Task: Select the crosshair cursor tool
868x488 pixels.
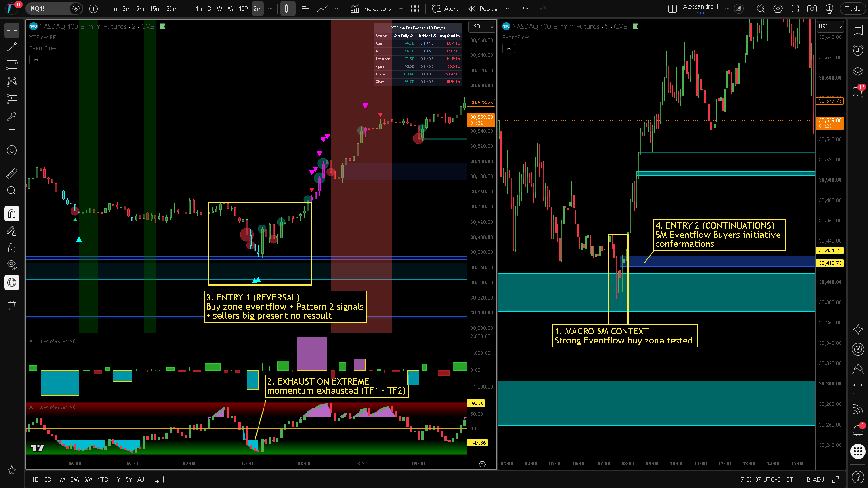Action: click(x=12, y=30)
